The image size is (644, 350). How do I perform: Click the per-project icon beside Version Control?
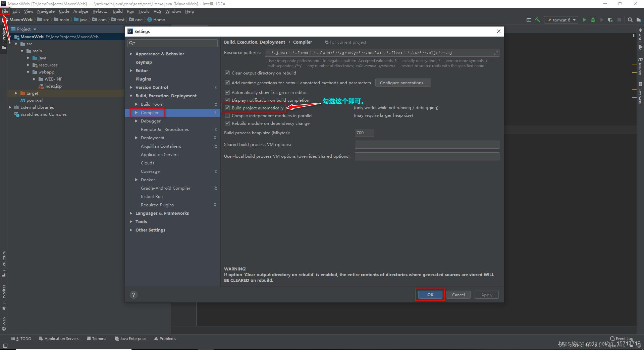[x=215, y=88]
